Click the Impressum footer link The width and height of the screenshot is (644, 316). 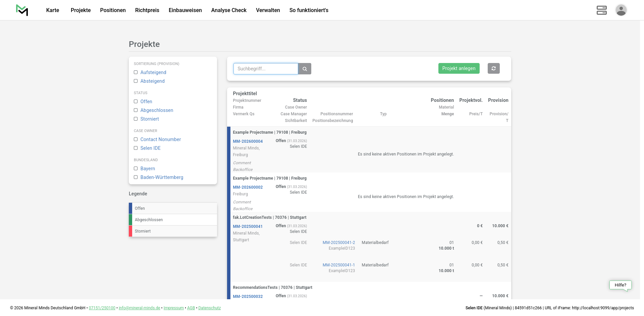click(x=173, y=308)
